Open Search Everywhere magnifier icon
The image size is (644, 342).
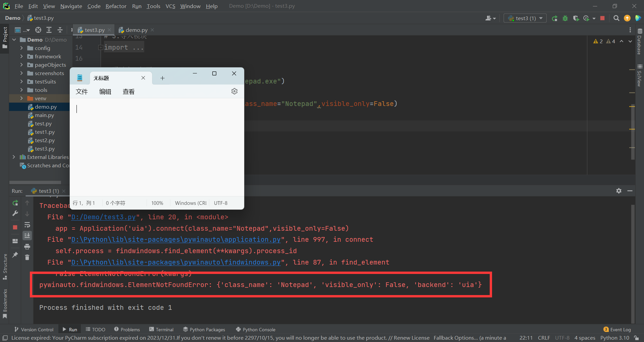(616, 18)
